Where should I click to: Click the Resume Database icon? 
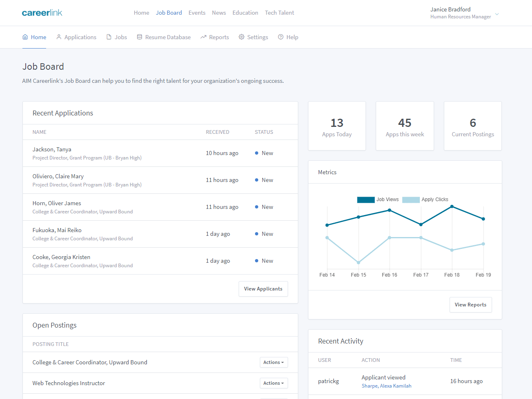(140, 37)
